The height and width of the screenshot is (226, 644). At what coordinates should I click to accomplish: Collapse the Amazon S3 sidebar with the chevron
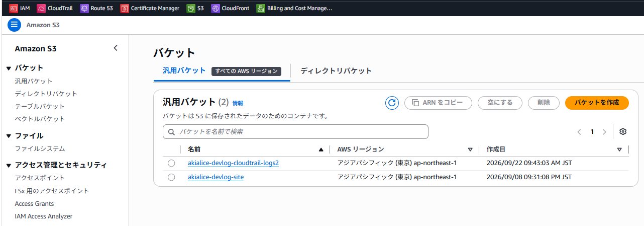click(x=116, y=48)
